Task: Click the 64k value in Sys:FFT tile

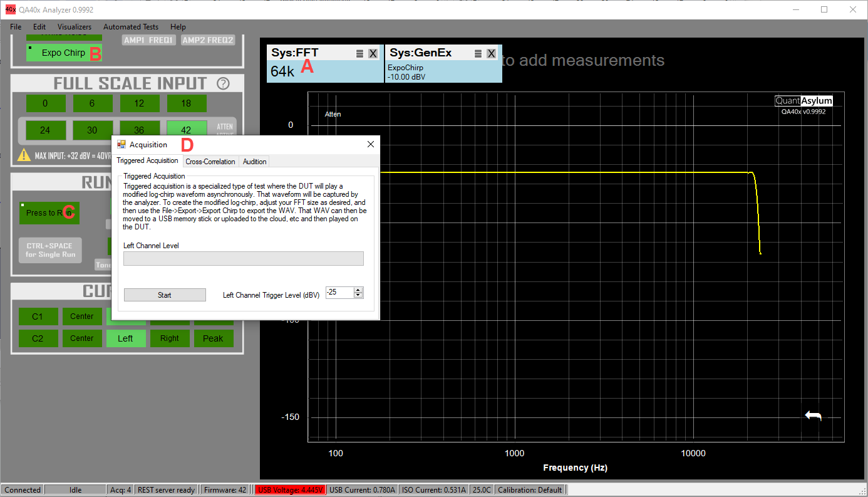Action: (282, 71)
